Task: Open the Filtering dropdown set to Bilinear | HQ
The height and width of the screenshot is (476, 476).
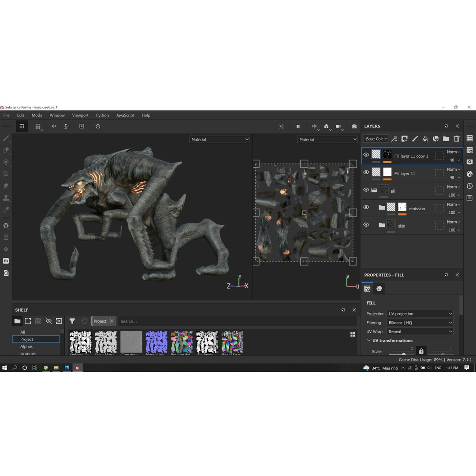Action: pyautogui.click(x=420, y=322)
